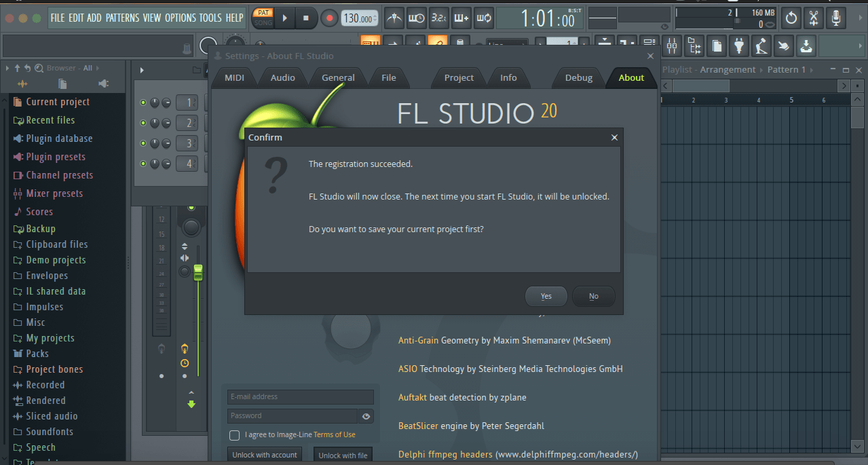Toggle the PAT/SONG mode switch
This screenshot has height=465, width=868.
click(x=263, y=18)
